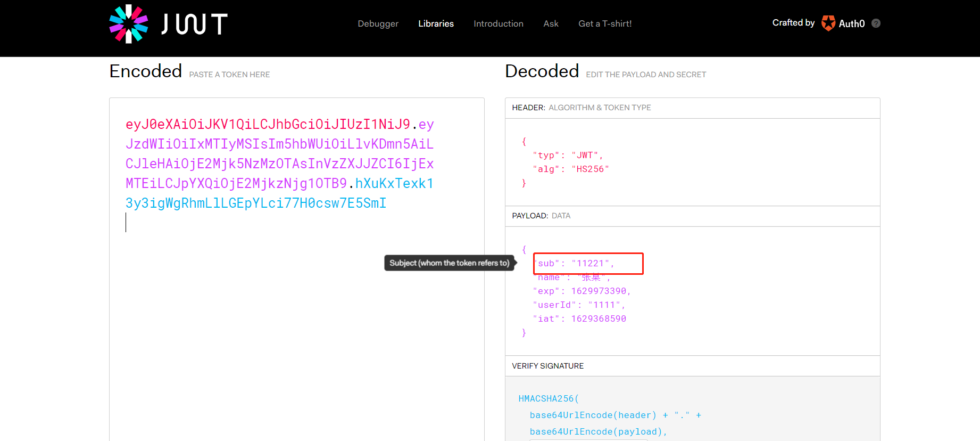The image size is (980, 441).
Task: Click the PASTE A TOKEN HERE hint text
Action: point(229,75)
